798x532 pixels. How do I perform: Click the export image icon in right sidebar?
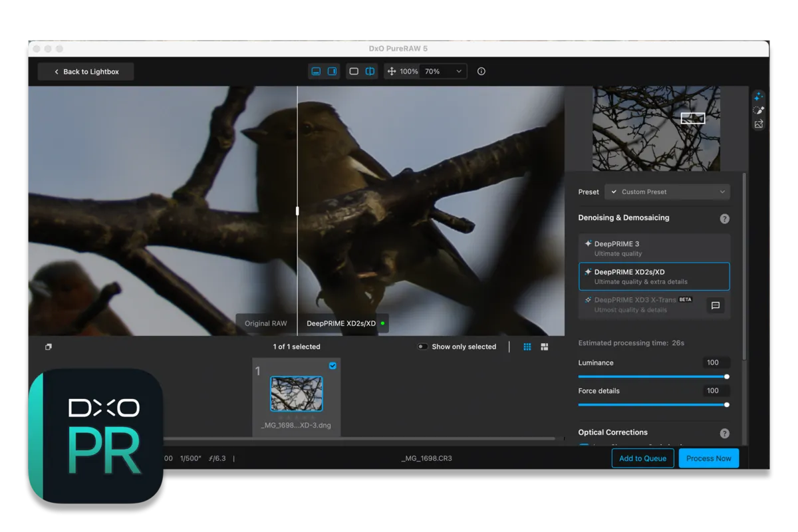coord(758,124)
